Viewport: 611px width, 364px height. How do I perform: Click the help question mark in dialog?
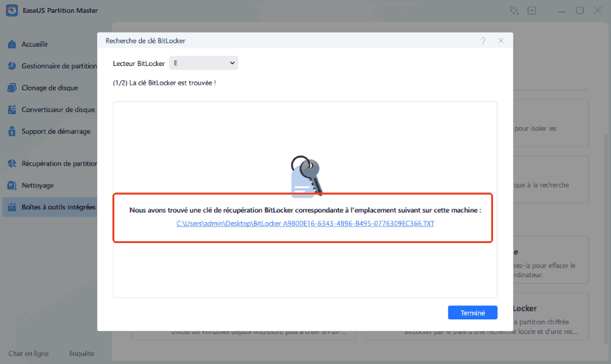(483, 40)
